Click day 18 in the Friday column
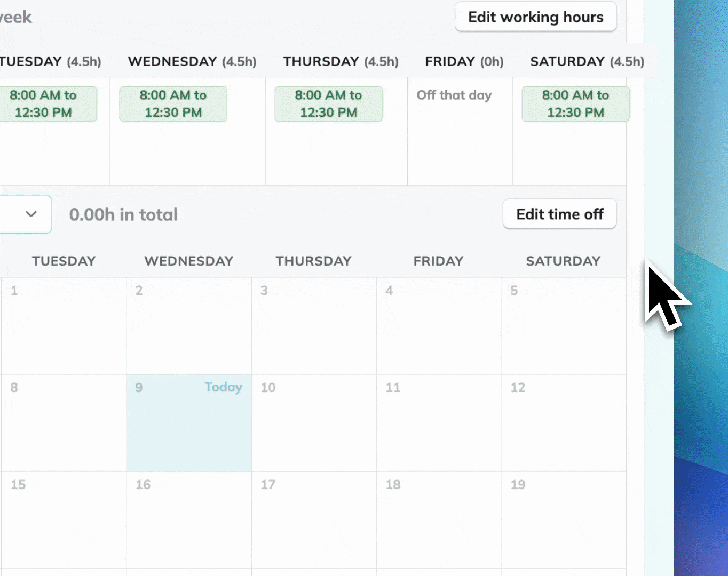Image resolution: width=728 pixels, height=576 pixels. (438, 520)
